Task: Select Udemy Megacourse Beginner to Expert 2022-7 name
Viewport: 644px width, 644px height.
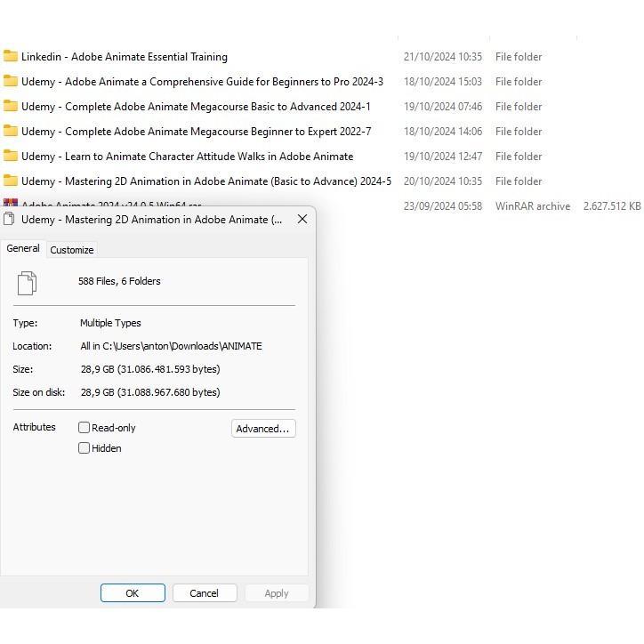Action: pyautogui.click(x=197, y=132)
